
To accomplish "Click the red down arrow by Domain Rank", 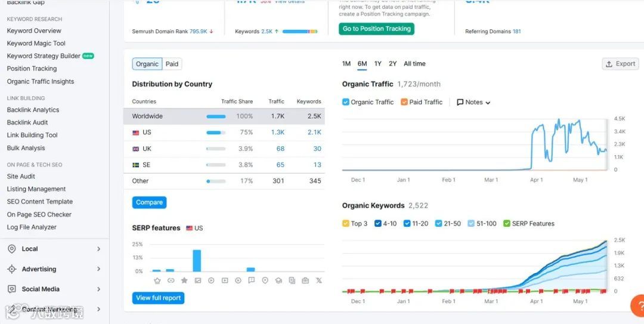I will coord(211,31).
